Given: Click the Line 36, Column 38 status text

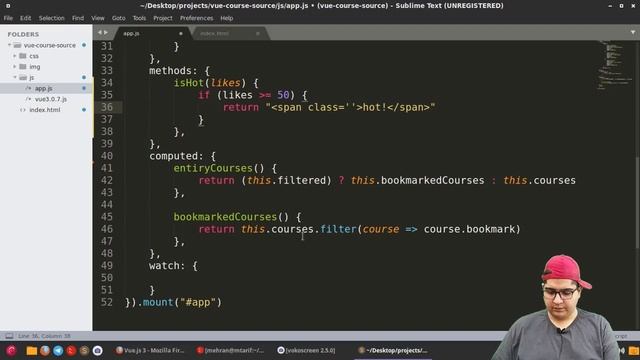Looking at the screenshot, I should 44,336.
